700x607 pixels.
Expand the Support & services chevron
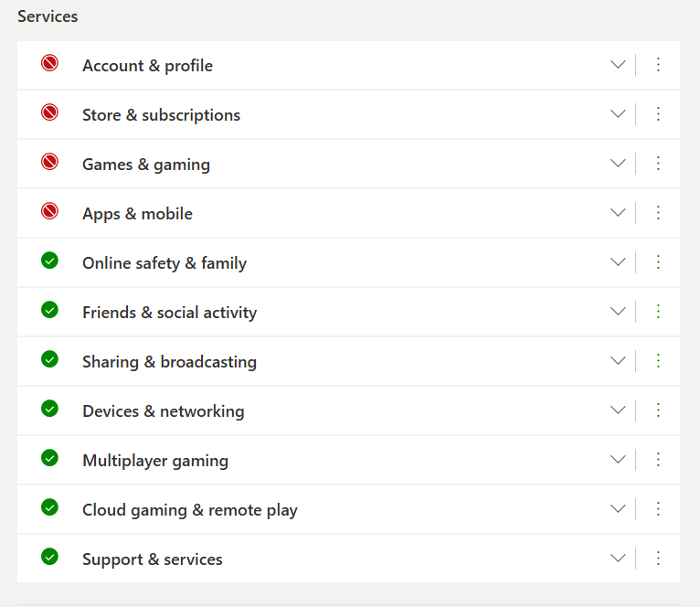point(618,559)
